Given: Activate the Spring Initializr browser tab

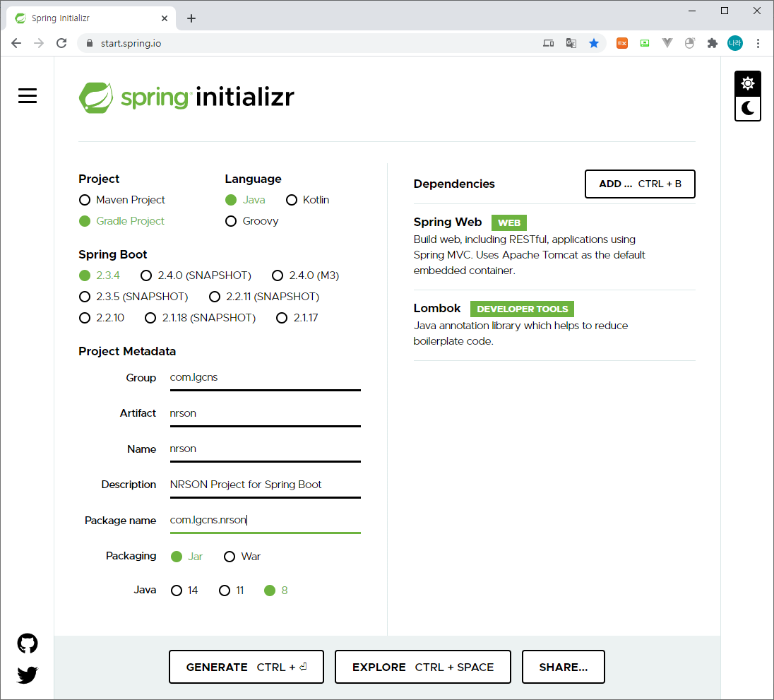Looking at the screenshot, I should coord(91,18).
